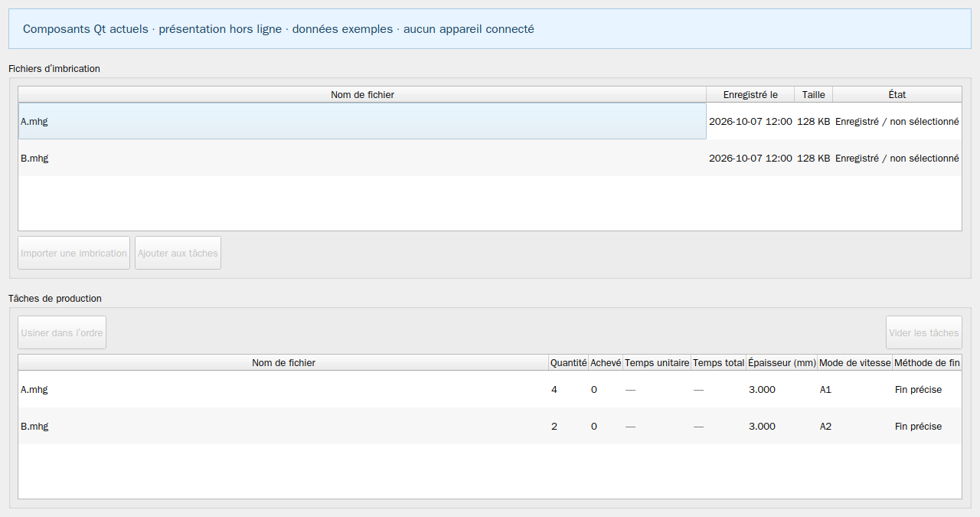Click speed mode 'A2' cell
980x517 pixels.
coord(855,426)
